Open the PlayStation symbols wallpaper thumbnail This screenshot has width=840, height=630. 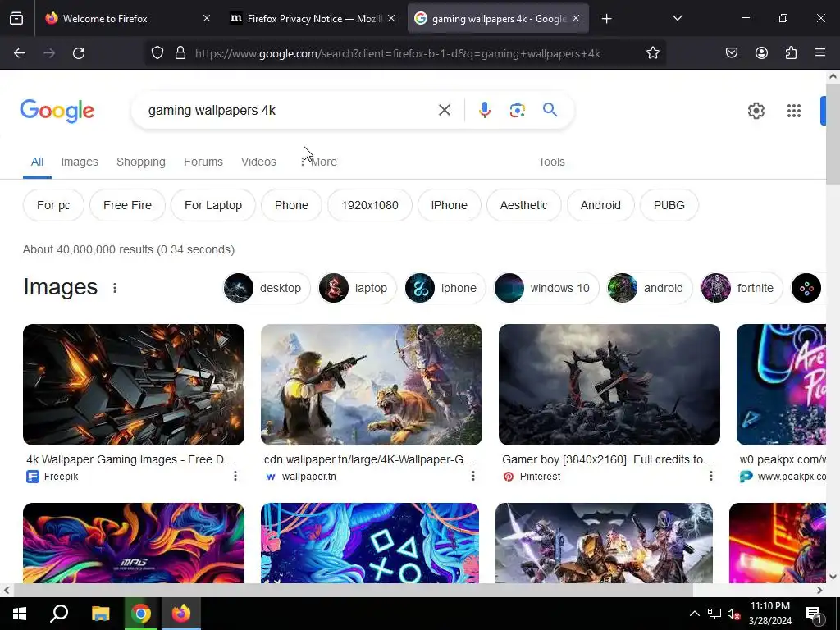(370, 543)
